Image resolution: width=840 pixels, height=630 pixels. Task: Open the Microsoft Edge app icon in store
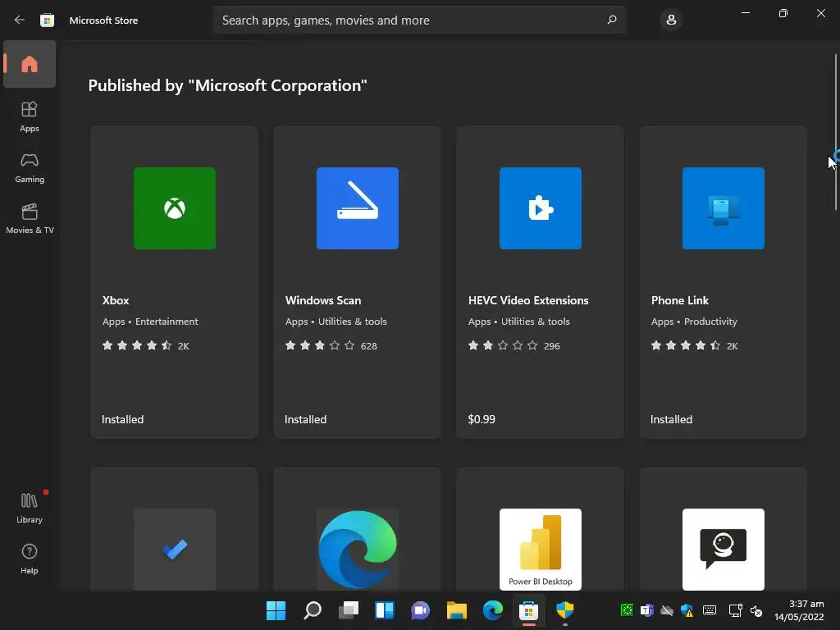pyautogui.click(x=358, y=549)
